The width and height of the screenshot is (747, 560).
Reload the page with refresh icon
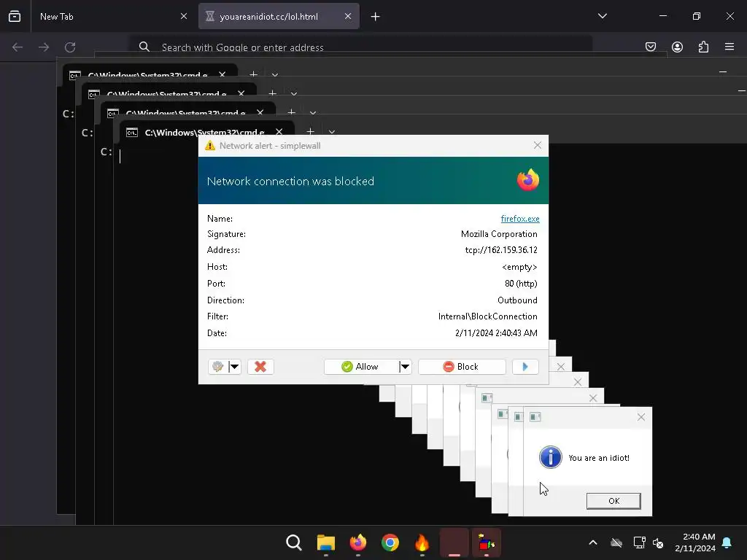click(x=70, y=47)
